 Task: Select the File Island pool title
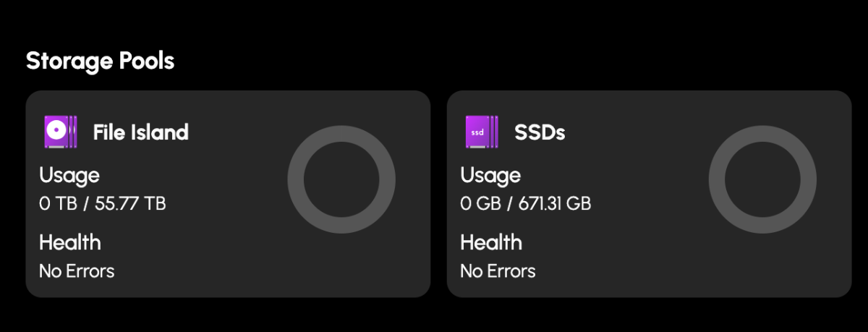point(141,132)
